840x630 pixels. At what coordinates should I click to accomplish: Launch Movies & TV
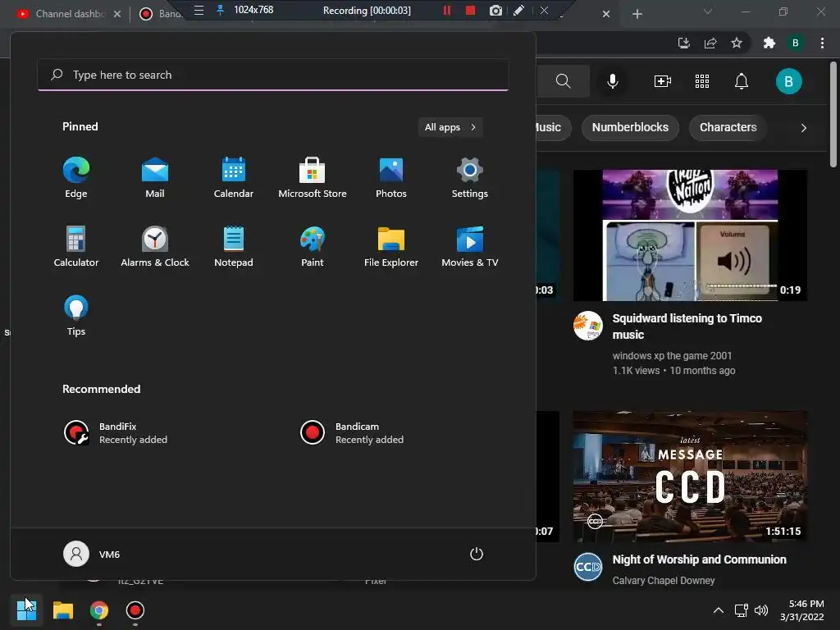coord(470,246)
